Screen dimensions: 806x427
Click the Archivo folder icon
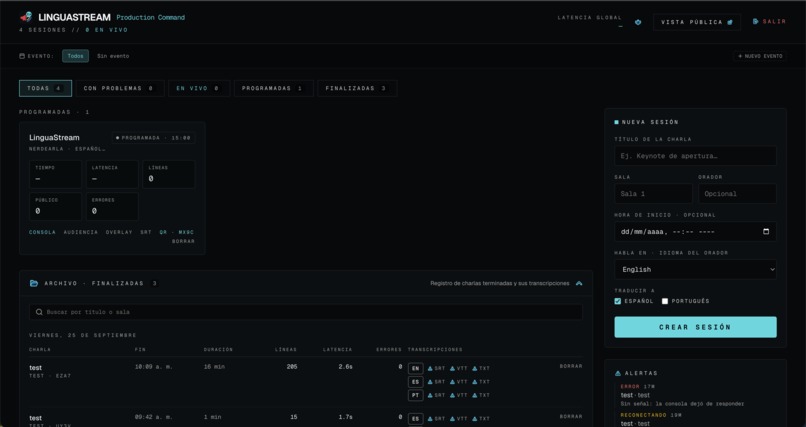point(34,283)
